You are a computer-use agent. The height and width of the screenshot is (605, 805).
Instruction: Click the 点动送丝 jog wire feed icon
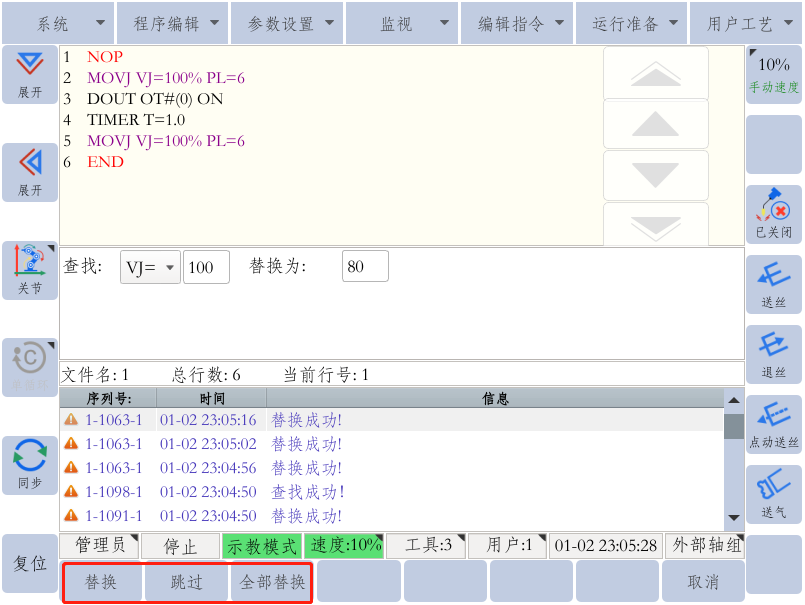[x=773, y=424]
